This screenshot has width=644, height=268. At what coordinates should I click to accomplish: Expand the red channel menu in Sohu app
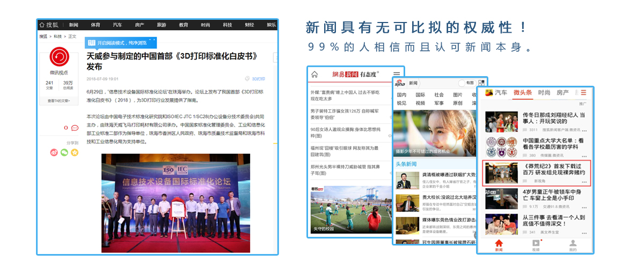pos(583,93)
